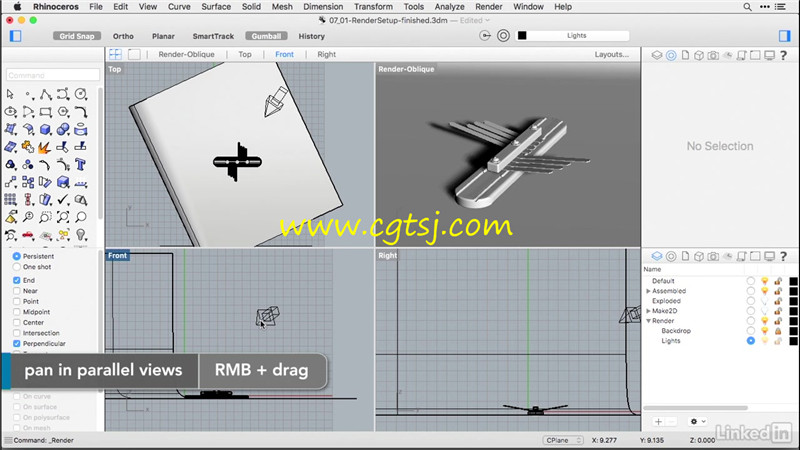The width and height of the screenshot is (800, 450).
Task: Open the CPlane dropdown in the status bar
Action: pos(563,440)
